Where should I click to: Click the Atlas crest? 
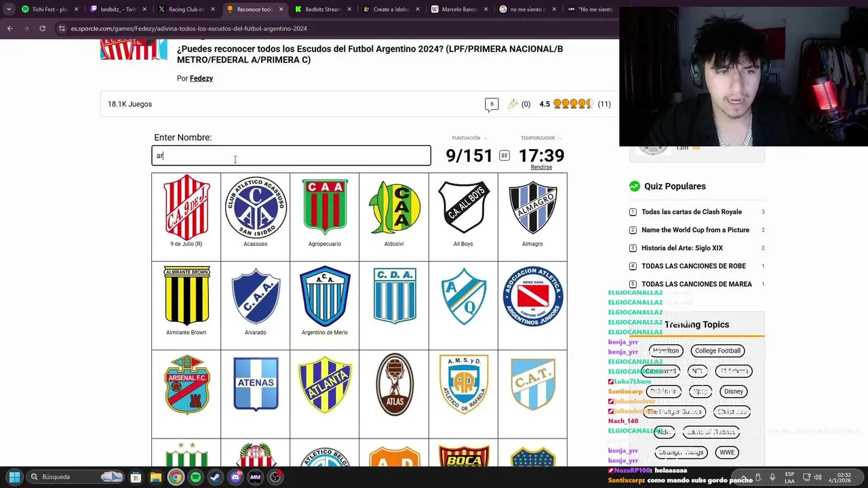[394, 384]
